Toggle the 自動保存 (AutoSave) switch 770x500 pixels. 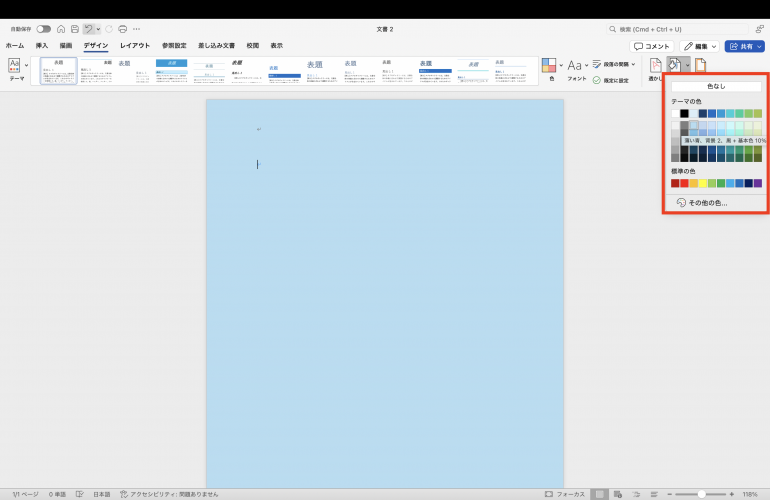[x=44, y=29]
